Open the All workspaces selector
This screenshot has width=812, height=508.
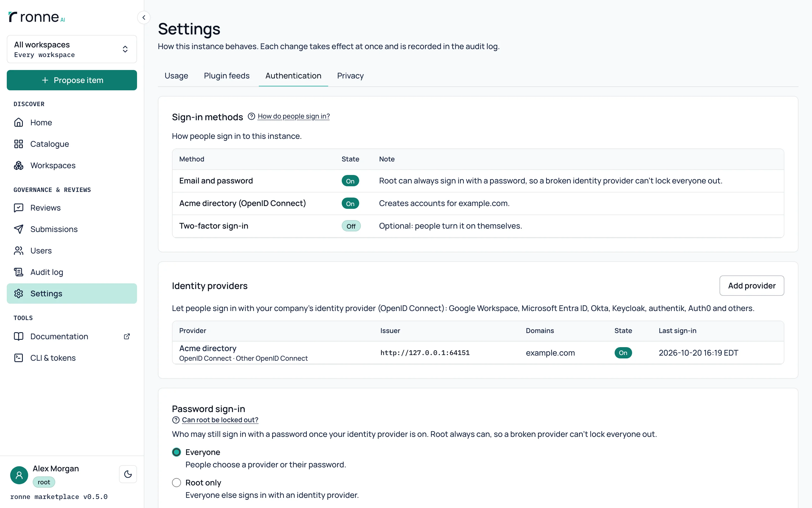(x=72, y=49)
